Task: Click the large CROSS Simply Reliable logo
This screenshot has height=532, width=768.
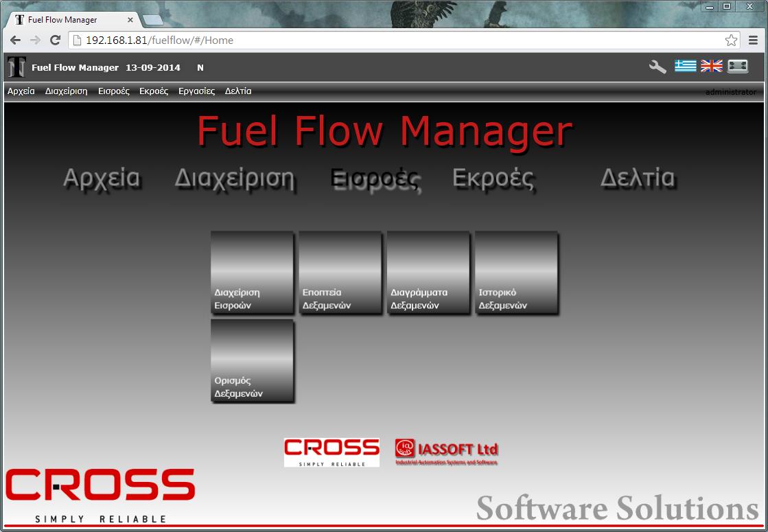Action: pos(100,495)
